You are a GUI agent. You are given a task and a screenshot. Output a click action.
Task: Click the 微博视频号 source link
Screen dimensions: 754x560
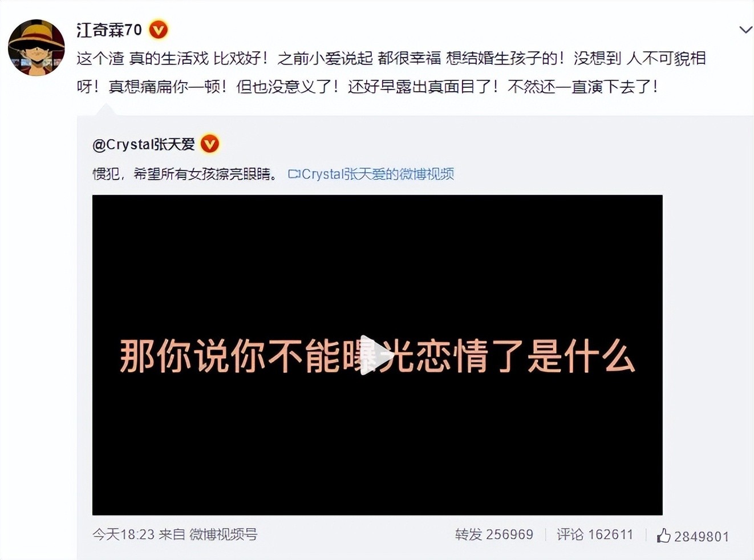tap(223, 535)
